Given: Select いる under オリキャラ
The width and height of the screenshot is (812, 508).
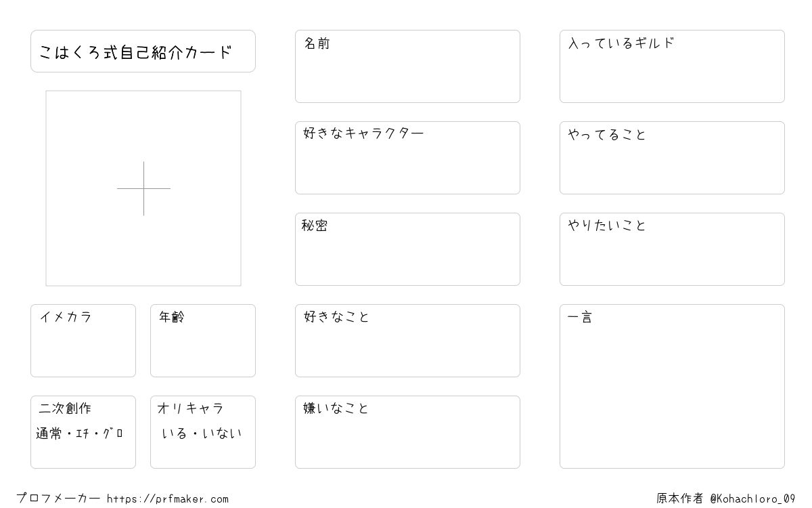Looking at the screenshot, I should coord(174,433).
